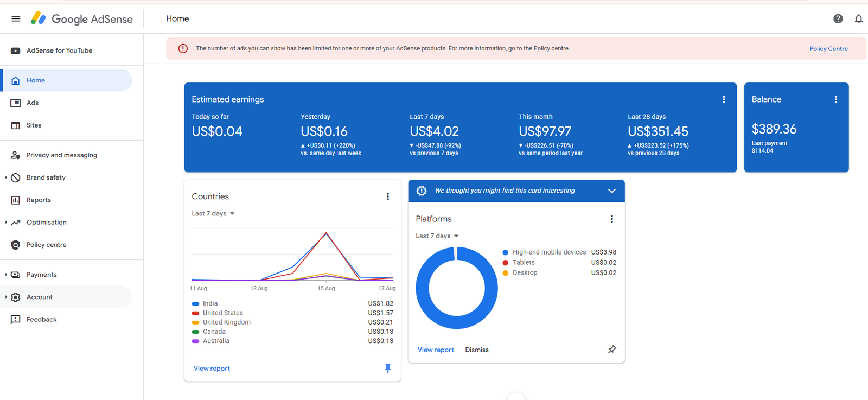
Task: Open Balance card options menu
Action: 836,99
